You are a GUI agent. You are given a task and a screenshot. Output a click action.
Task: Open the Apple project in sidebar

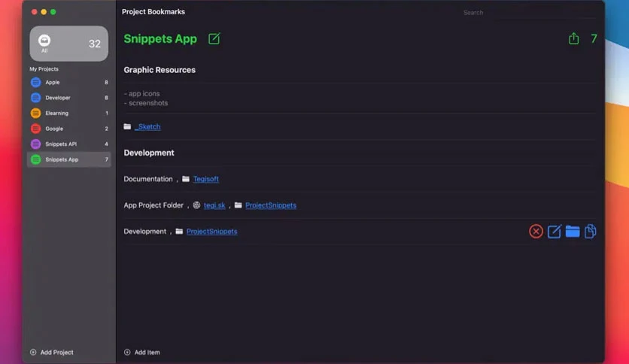pyautogui.click(x=69, y=82)
